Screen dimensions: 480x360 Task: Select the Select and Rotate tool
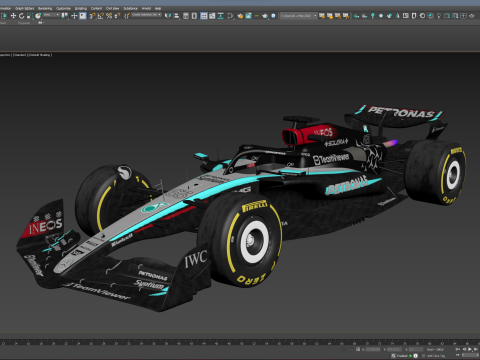(22, 16)
